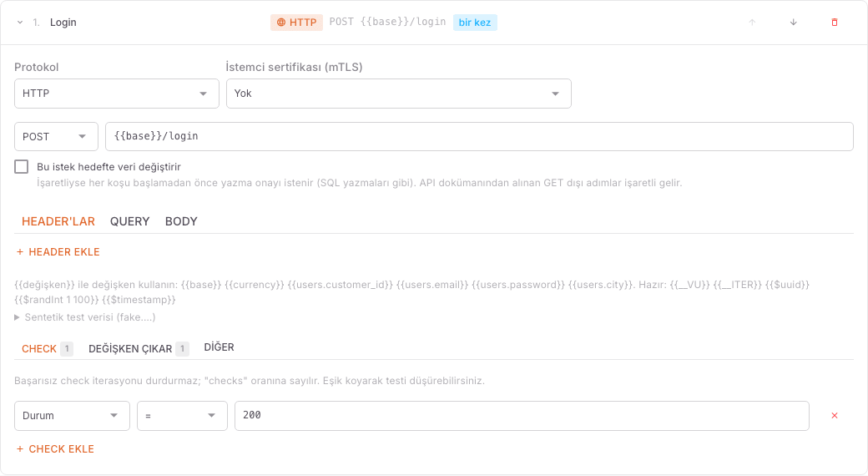
Task: Collapse the Login step chevron
Action: click(20, 23)
